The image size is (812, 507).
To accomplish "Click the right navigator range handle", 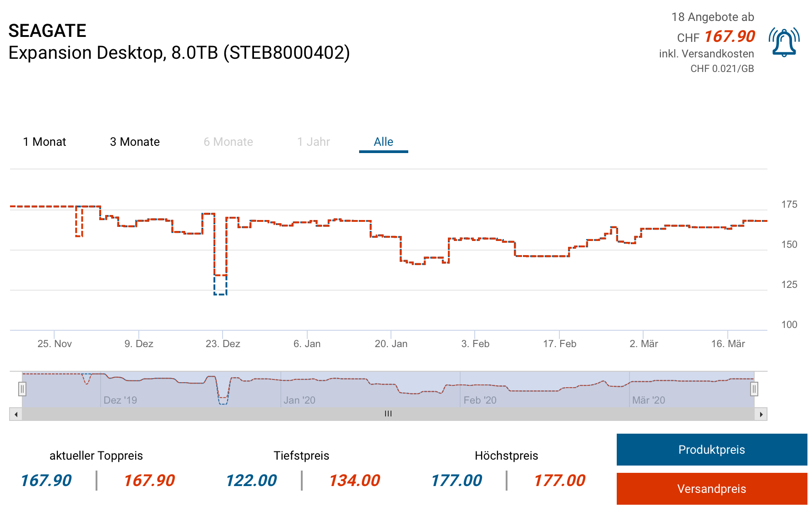I will click(x=754, y=389).
